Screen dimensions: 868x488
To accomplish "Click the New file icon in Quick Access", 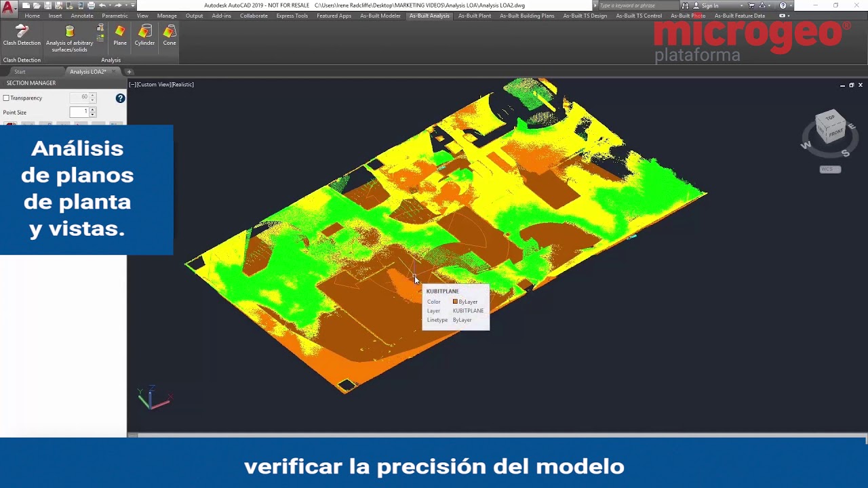I will pos(26,5).
